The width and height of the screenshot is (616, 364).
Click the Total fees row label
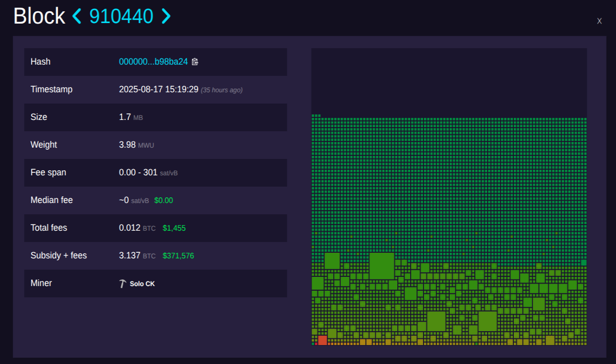pos(49,228)
